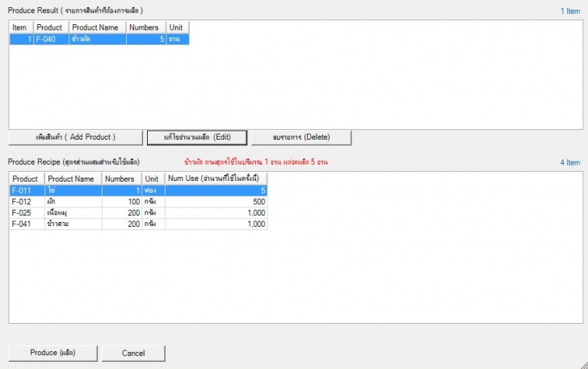The height and width of the screenshot is (369, 588).
Task: Click the '4 Item' count label
Action: pos(570,162)
